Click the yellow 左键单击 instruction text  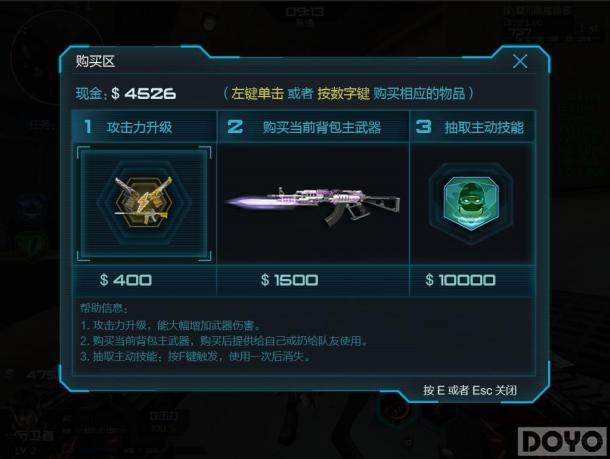point(258,93)
